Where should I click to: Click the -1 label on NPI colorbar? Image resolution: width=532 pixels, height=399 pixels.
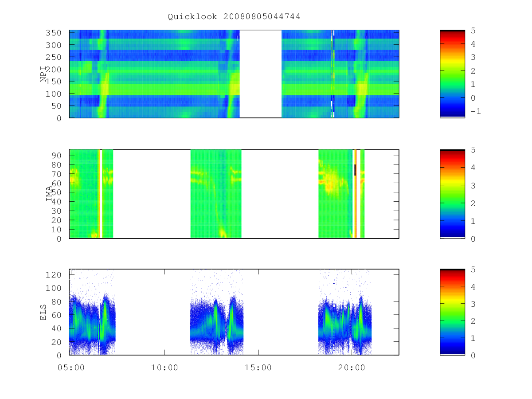[x=475, y=111]
